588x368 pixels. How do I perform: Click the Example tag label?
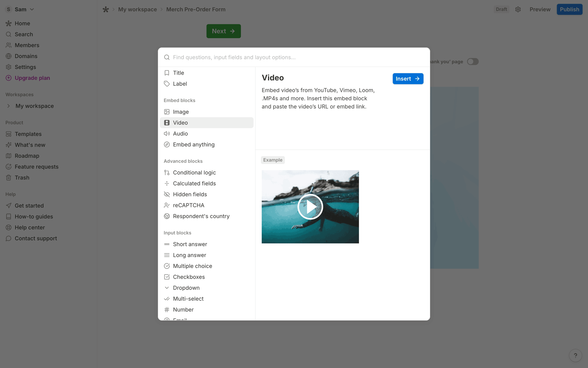coord(273,160)
